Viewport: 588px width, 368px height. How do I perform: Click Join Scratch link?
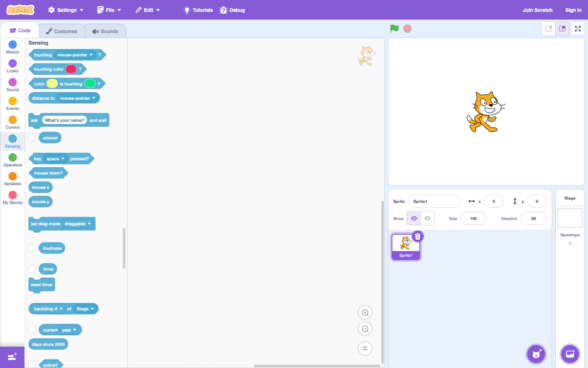(x=537, y=10)
